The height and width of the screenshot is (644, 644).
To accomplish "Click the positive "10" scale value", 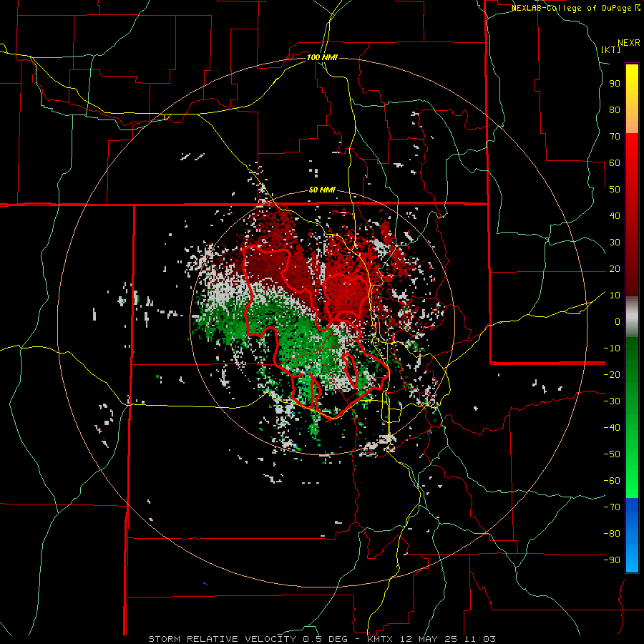I will [x=615, y=296].
